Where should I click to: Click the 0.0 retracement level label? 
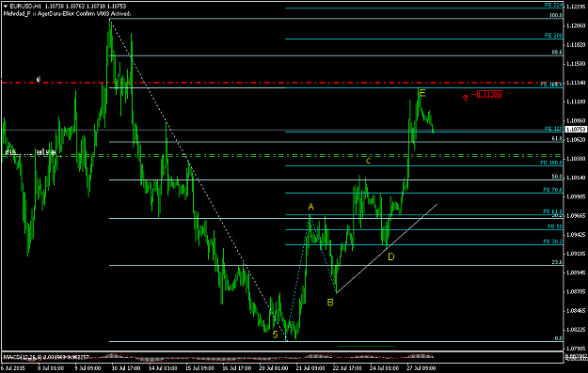(559, 338)
